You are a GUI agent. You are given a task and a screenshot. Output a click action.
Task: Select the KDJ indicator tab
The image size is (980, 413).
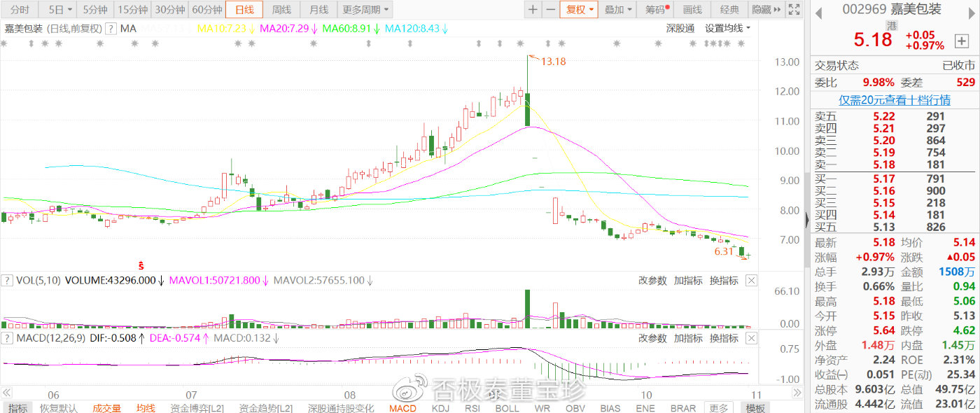(440, 408)
